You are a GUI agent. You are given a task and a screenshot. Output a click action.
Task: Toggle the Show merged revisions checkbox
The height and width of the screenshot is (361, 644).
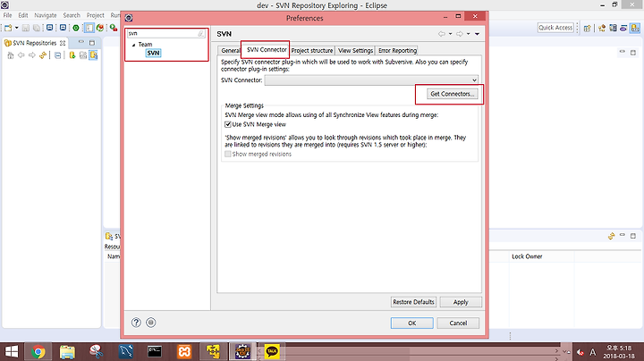point(228,154)
